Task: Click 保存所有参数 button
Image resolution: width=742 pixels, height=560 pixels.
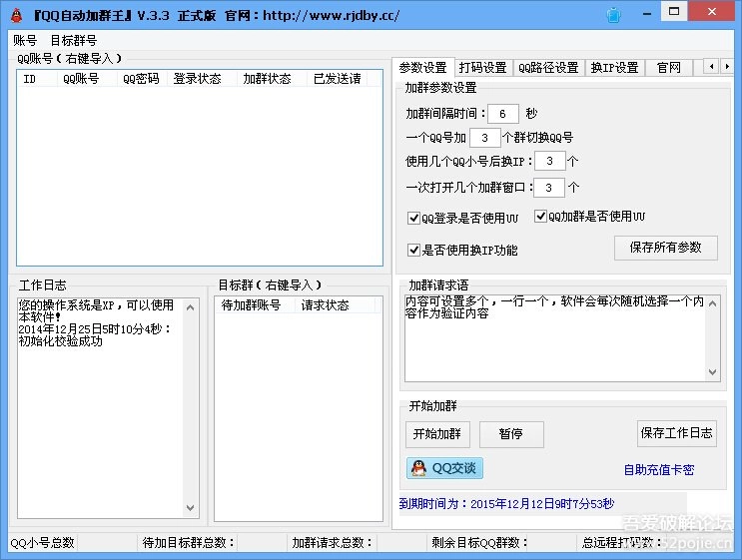Action: tap(666, 248)
